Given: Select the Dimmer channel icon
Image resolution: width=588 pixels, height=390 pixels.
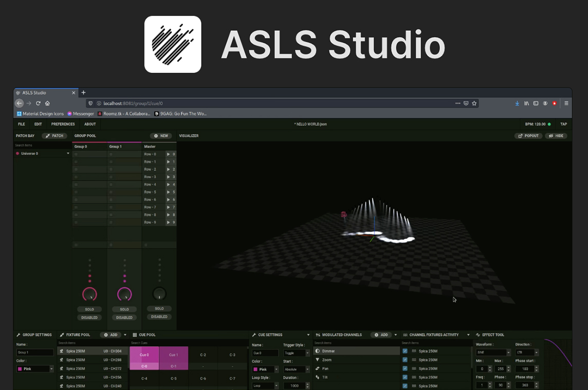Looking at the screenshot, I should coord(318,351).
